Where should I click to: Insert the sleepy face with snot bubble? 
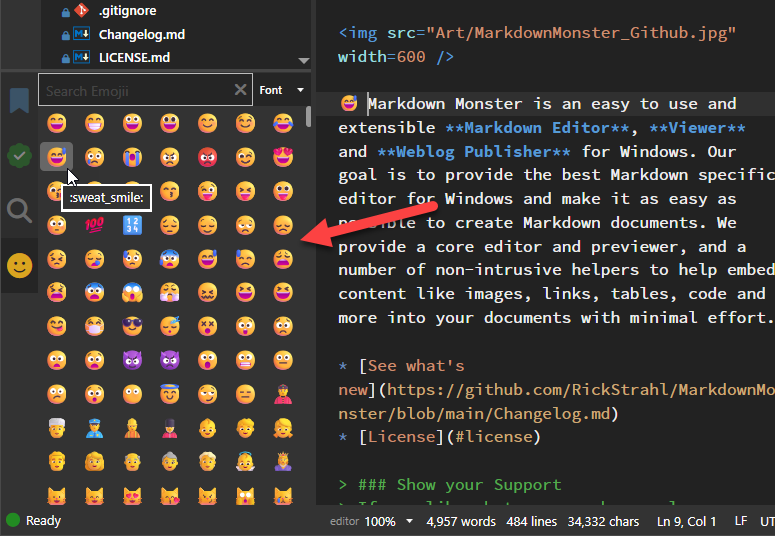click(x=94, y=259)
